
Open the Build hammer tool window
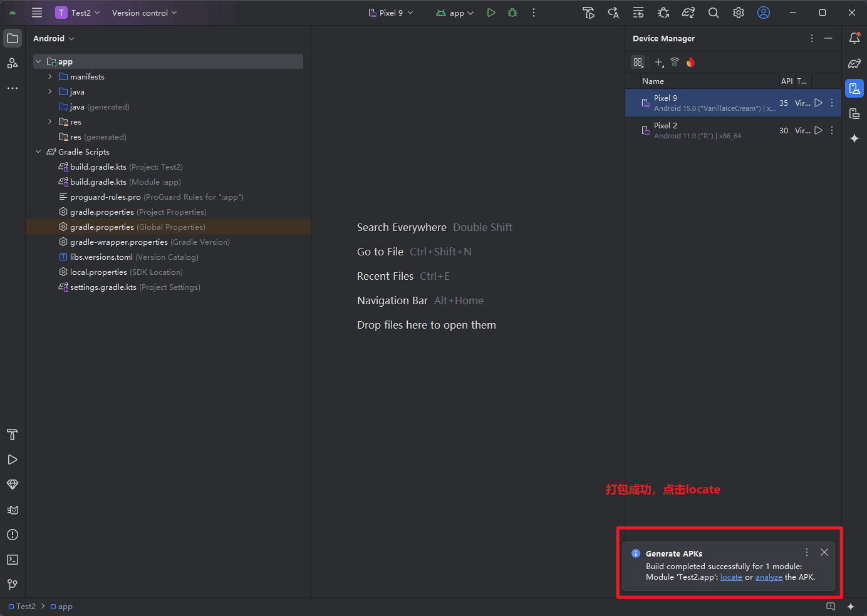[x=13, y=434]
